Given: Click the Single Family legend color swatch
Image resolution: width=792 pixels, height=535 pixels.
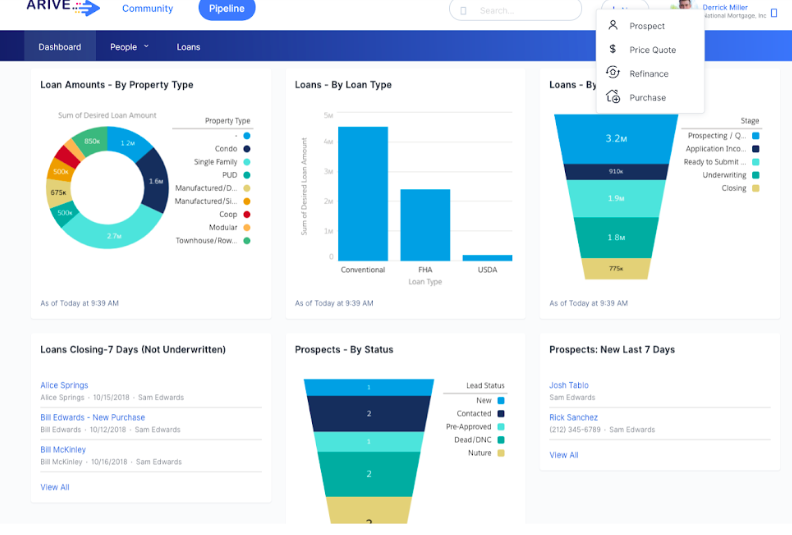Looking at the screenshot, I should tap(246, 162).
